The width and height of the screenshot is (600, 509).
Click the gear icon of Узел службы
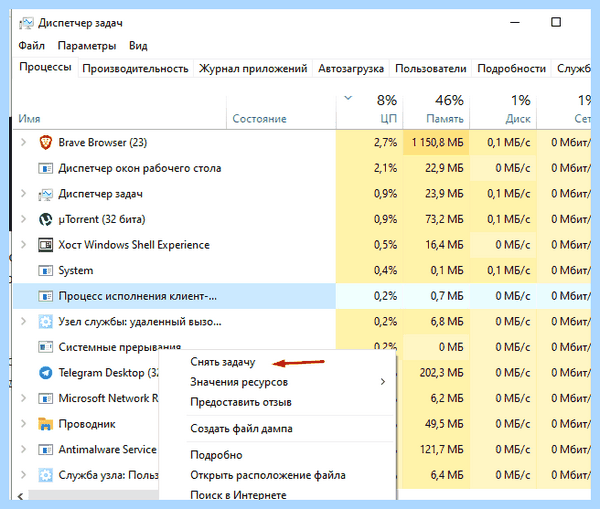click(46, 322)
